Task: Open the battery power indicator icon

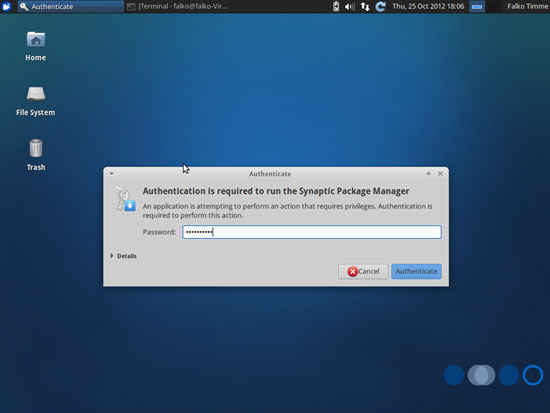Action: (336, 6)
